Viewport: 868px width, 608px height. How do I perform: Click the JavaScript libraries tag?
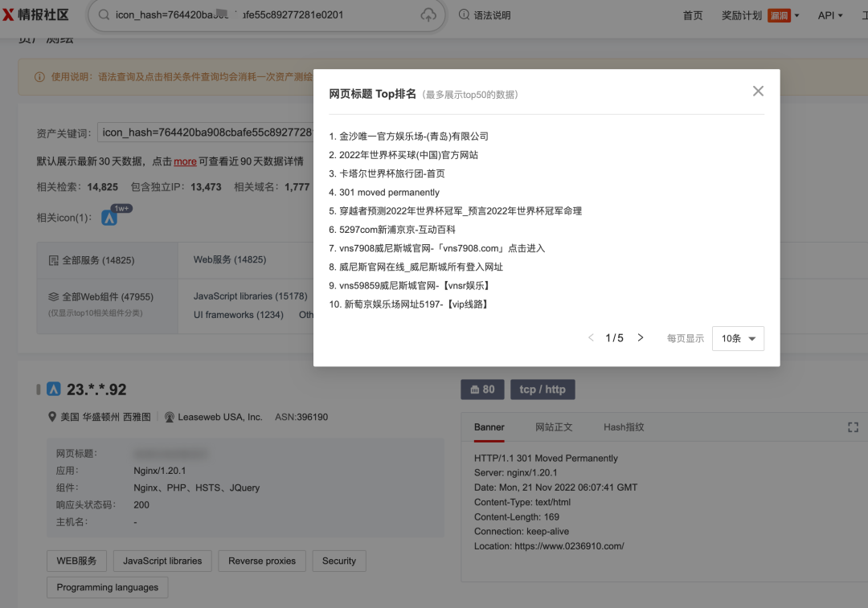tap(162, 561)
